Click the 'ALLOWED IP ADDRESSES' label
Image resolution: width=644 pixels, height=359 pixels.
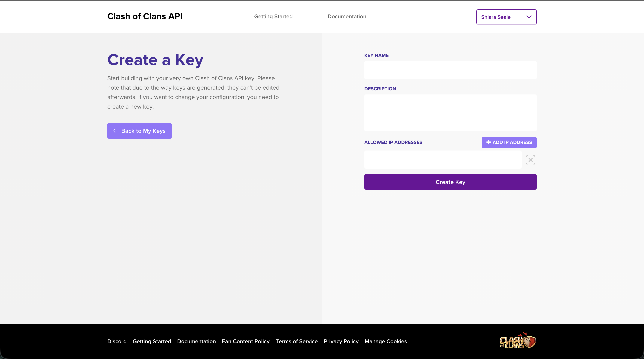[393, 142]
